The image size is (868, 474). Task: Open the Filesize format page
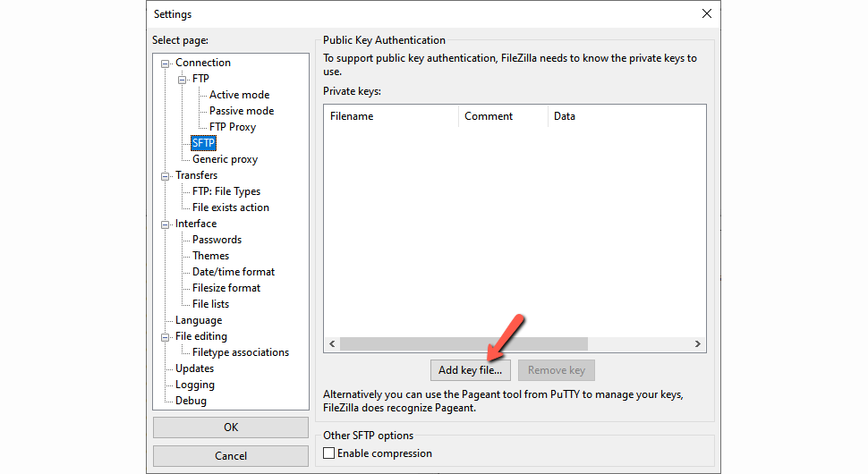(x=226, y=287)
